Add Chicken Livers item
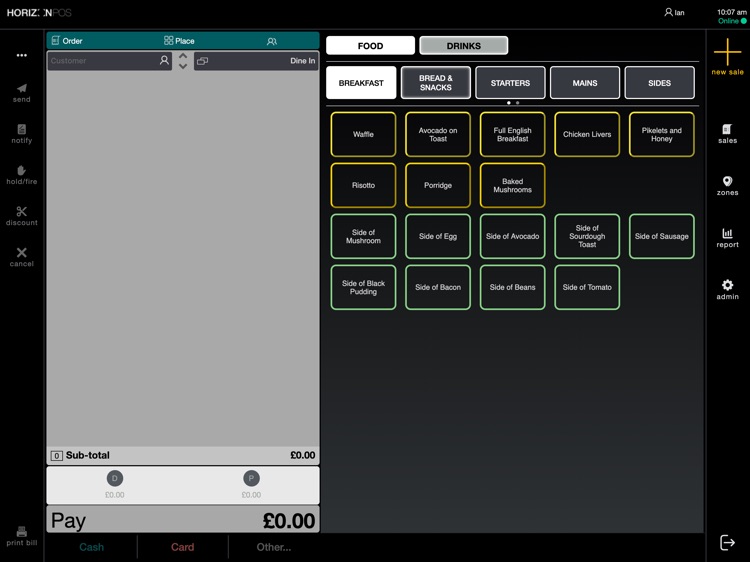The height and width of the screenshot is (562, 750). coord(587,134)
